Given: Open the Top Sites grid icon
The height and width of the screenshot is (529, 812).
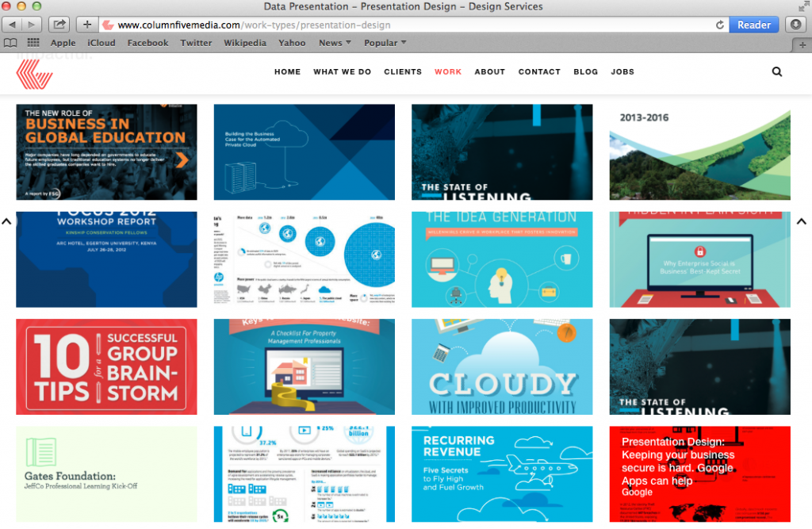Looking at the screenshot, I should 33,43.
